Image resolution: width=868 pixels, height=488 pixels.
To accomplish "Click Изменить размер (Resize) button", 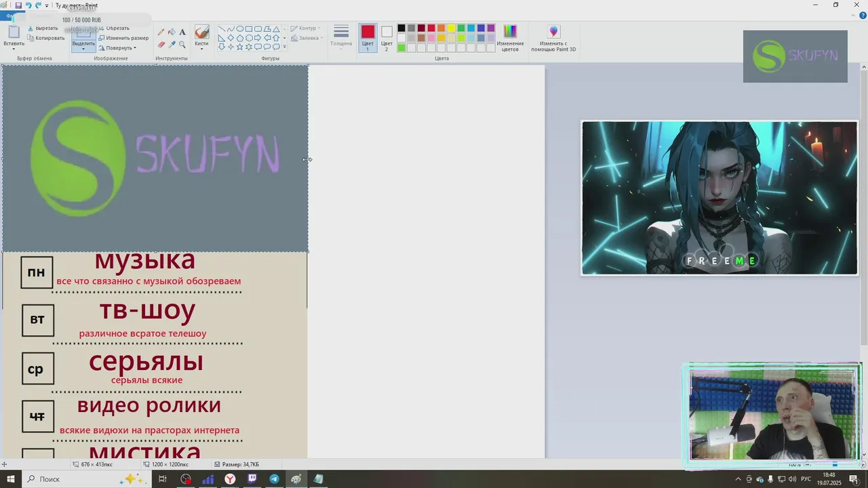I will tap(123, 38).
